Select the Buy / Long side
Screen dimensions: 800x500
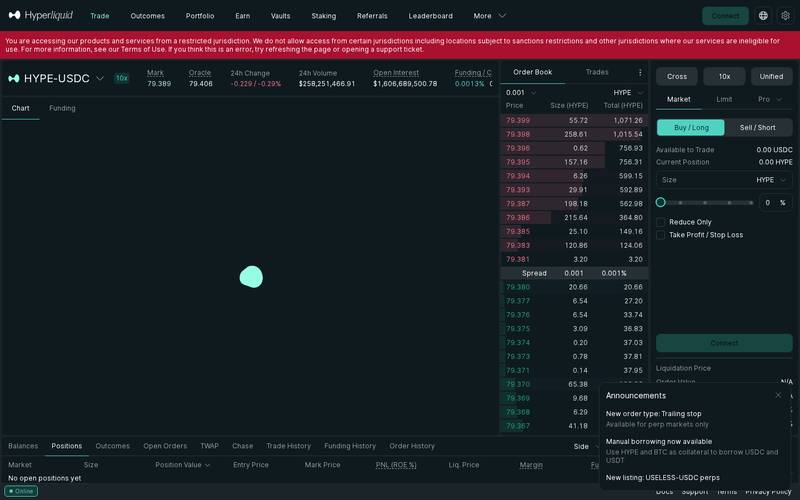tap(691, 128)
